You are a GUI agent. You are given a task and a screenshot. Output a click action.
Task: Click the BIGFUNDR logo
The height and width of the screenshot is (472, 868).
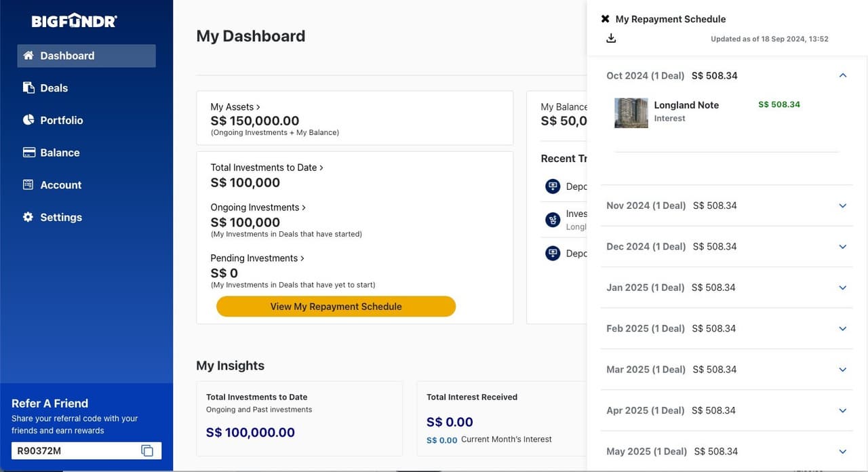click(x=73, y=20)
